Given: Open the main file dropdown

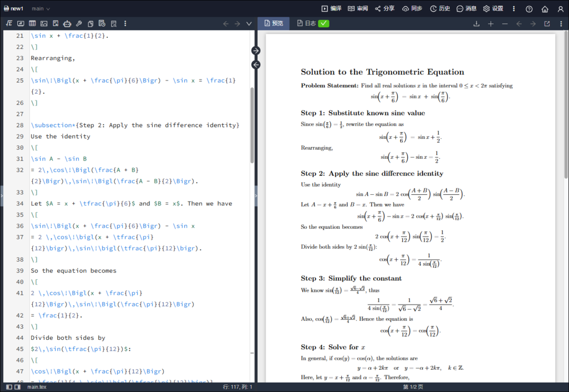Looking at the screenshot, I should pyautogui.click(x=41, y=8).
